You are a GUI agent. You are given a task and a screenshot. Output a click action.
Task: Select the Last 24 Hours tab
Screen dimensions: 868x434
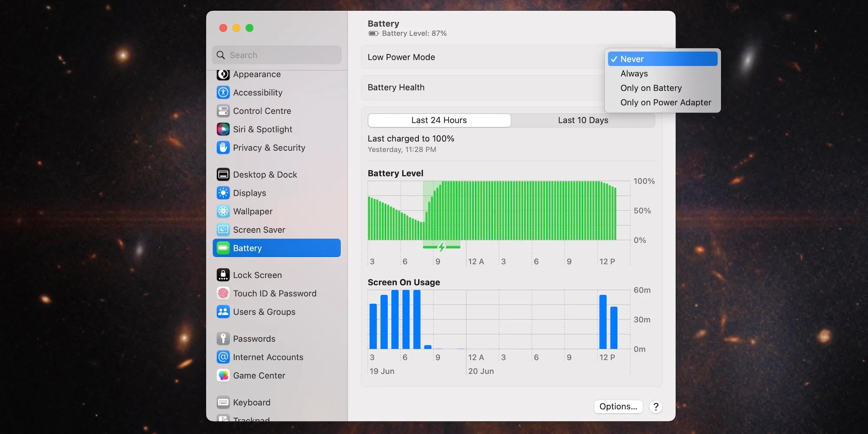pos(439,120)
